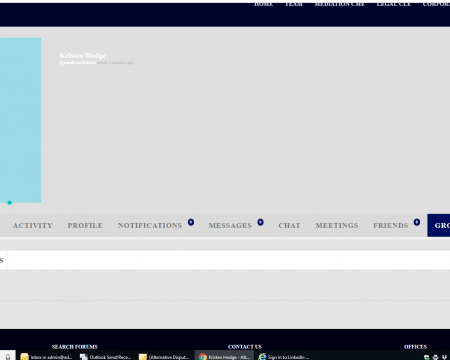The width and height of the screenshot is (450, 360).
Task: Open the Activity tab
Action: click(33, 226)
